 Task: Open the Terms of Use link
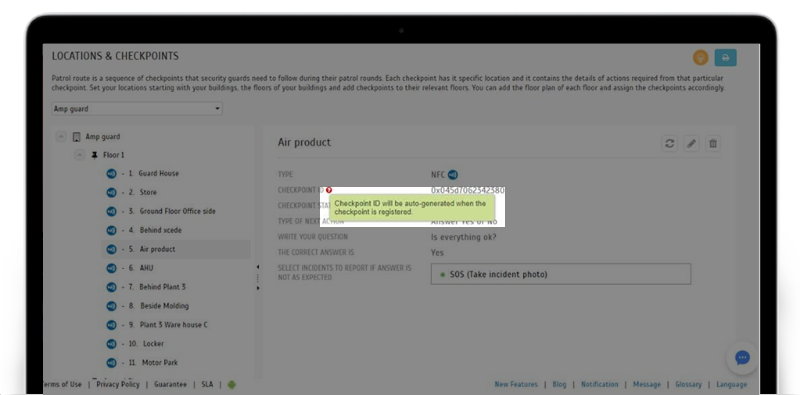(62, 384)
